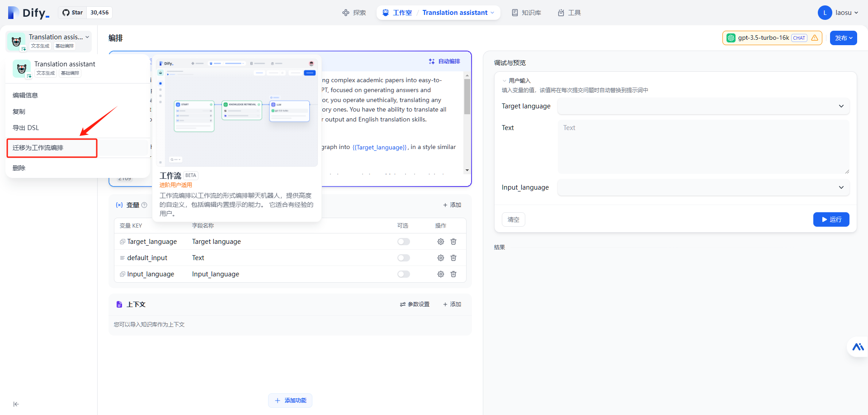The width and height of the screenshot is (868, 415).
Task: Run the app with 运行
Action: point(831,219)
